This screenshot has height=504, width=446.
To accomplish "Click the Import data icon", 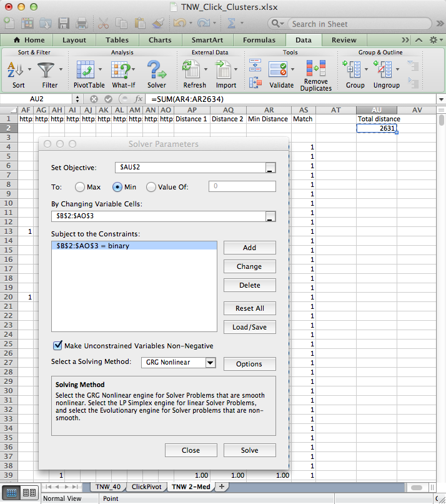I will click(222, 69).
